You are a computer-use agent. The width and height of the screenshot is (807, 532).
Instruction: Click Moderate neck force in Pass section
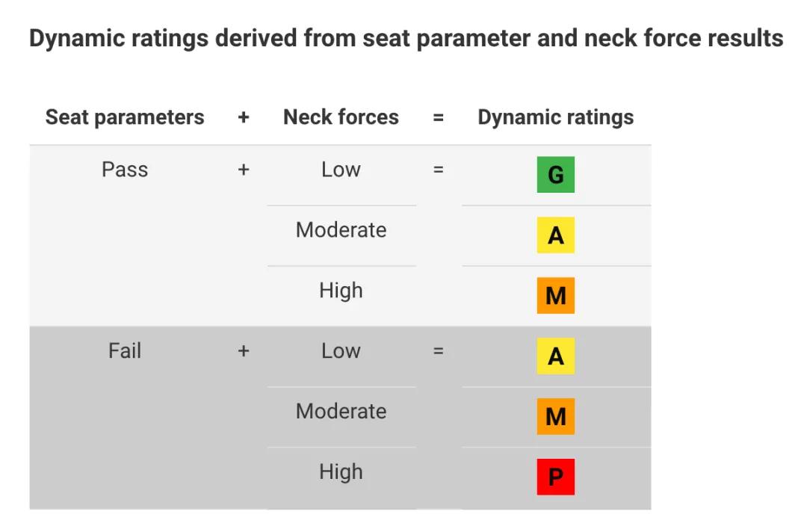click(x=341, y=230)
